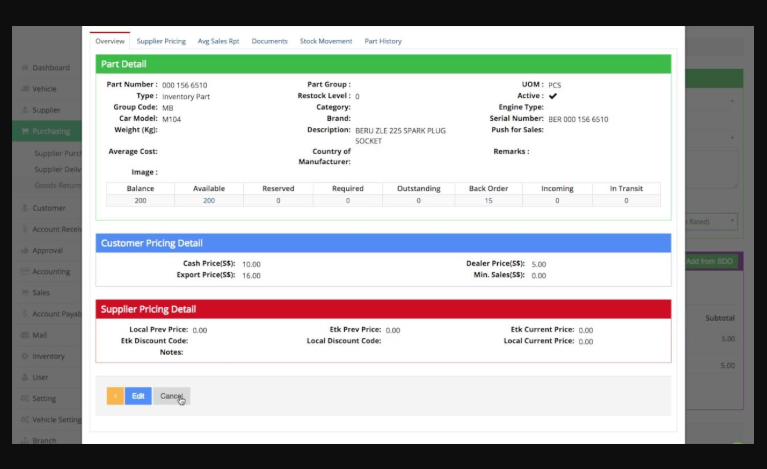The image size is (767, 469).
Task: Click the Active checkmark
Action: [x=553, y=96]
